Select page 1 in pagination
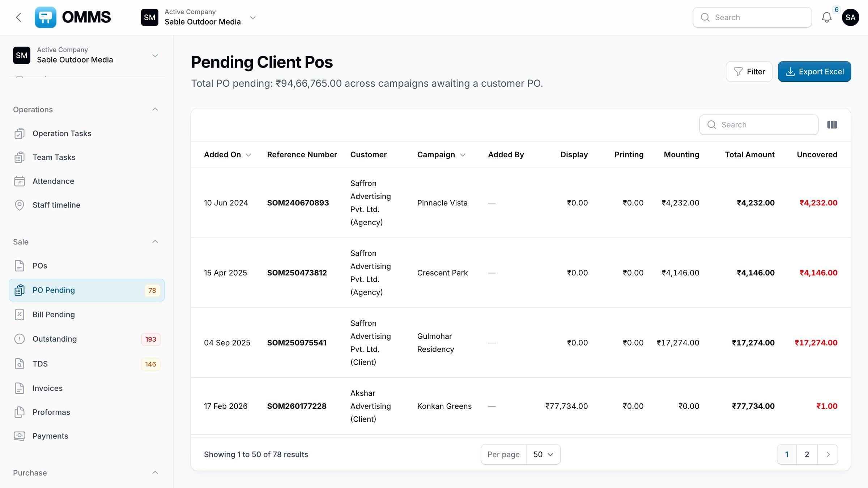 tap(787, 454)
